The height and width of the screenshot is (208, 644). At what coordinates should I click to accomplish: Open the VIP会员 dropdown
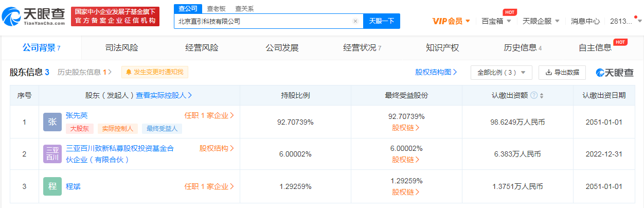pyautogui.click(x=451, y=21)
